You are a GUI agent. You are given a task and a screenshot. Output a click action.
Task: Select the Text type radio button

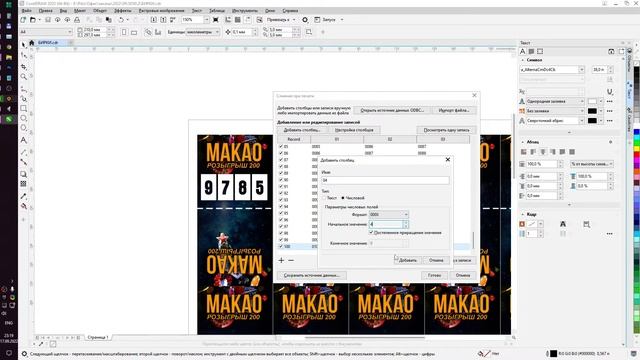[325, 198]
